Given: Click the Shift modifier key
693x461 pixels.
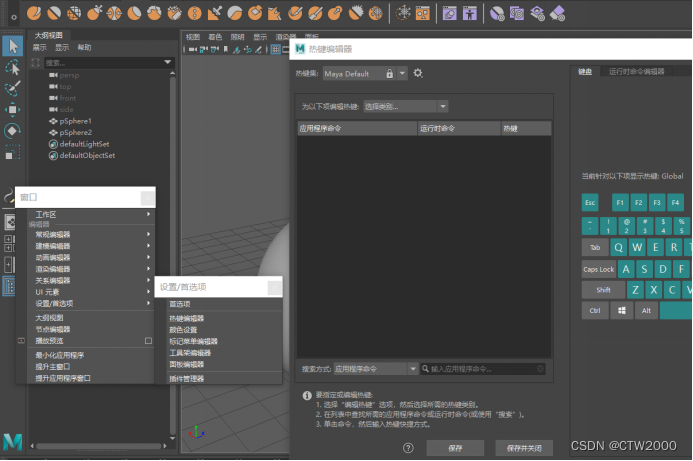Looking at the screenshot, I should [x=603, y=290].
